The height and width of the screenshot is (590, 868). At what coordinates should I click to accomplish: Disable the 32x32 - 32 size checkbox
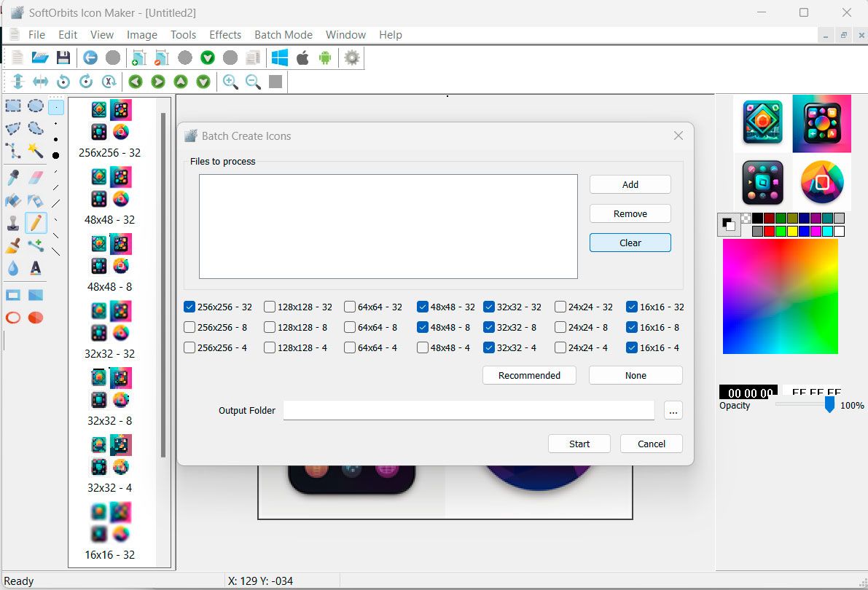click(x=488, y=307)
